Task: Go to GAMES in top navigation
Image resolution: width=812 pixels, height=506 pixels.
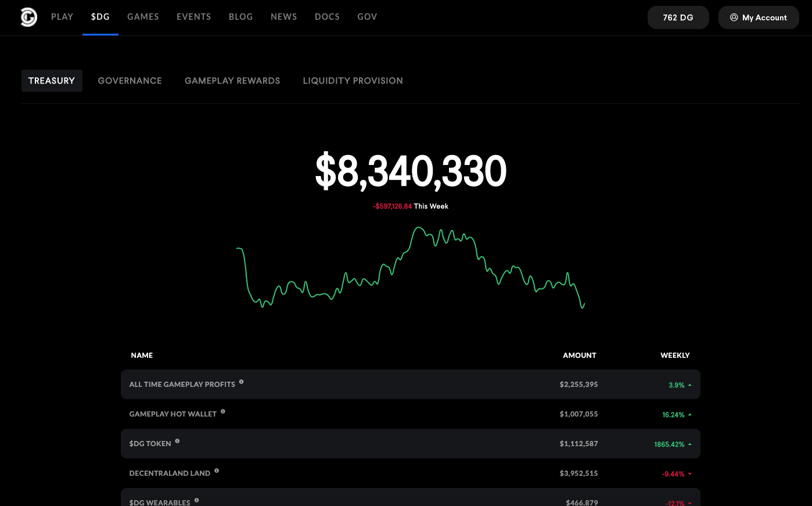Action: [143, 17]
